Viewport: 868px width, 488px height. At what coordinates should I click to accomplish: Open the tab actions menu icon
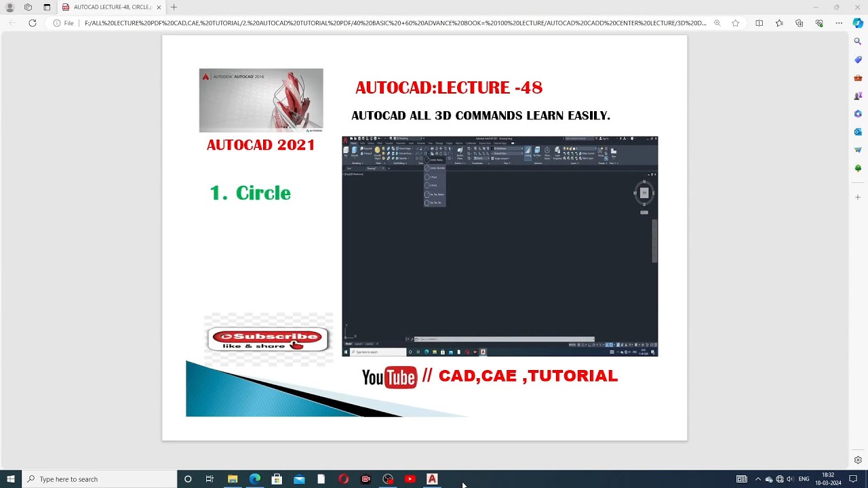coord(47,7)
